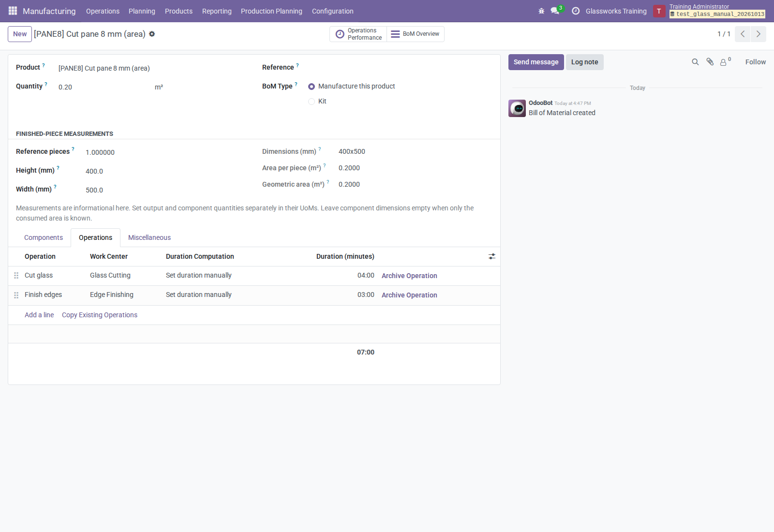
Task: Open the Configuration menu
Action: pos(332,11)
